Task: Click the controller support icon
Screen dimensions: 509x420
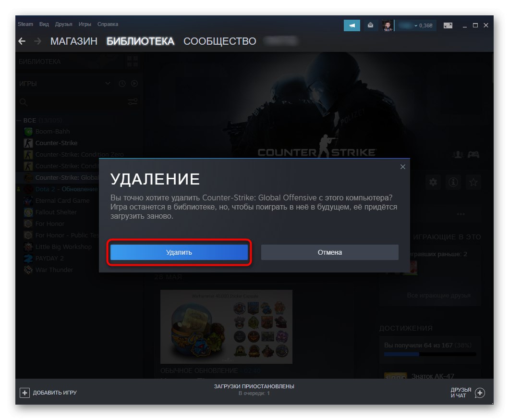Action: click(473, 154)
